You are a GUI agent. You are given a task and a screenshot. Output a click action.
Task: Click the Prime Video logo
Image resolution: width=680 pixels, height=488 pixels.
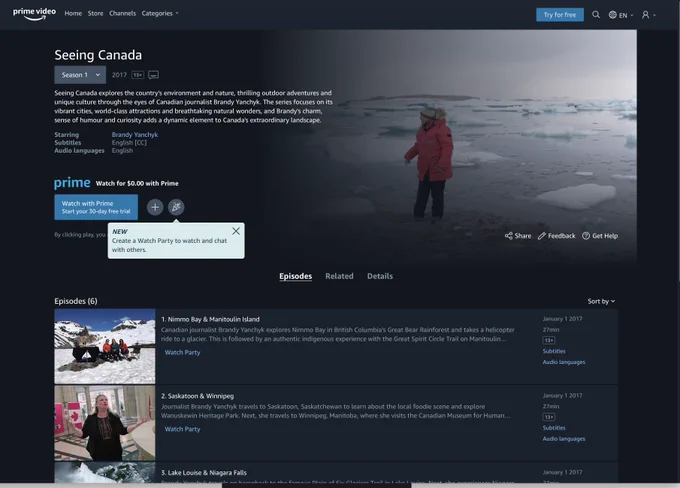tap(34, 14)
